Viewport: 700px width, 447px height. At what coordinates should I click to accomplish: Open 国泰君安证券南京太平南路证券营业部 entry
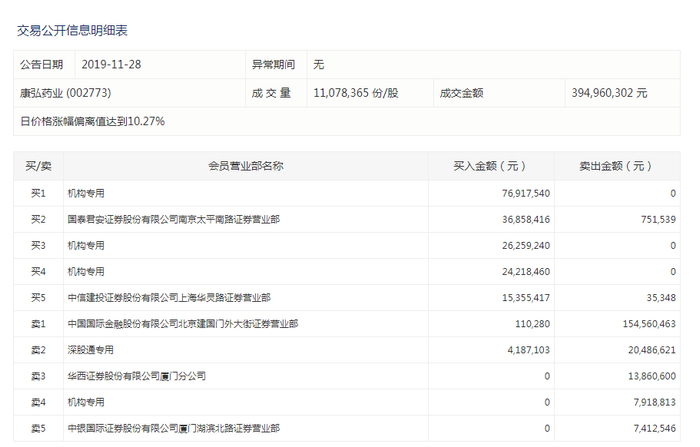pyautogui.click(x=173, y=219)
